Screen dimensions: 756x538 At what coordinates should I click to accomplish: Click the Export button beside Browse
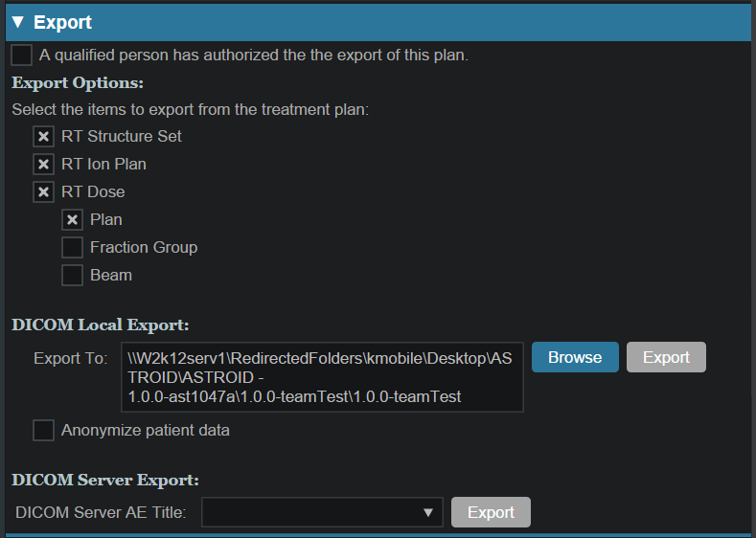(666, 357)
